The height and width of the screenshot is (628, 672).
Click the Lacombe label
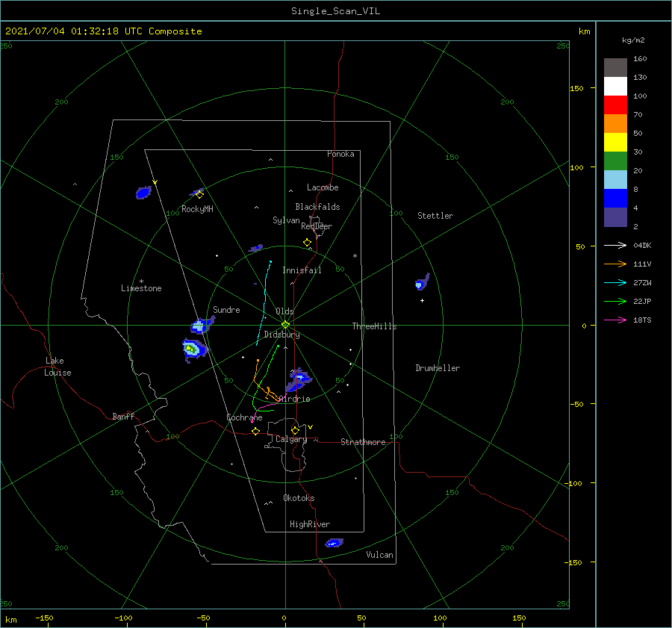click(323, 187)
